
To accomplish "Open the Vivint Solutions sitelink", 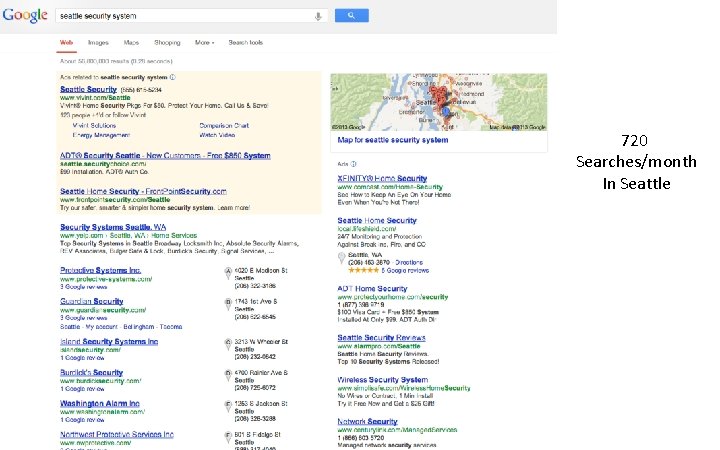I will (x=94, y=125).
